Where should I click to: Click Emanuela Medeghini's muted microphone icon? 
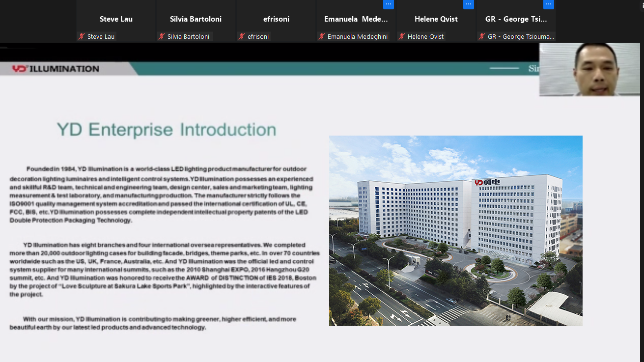point(322,37)
